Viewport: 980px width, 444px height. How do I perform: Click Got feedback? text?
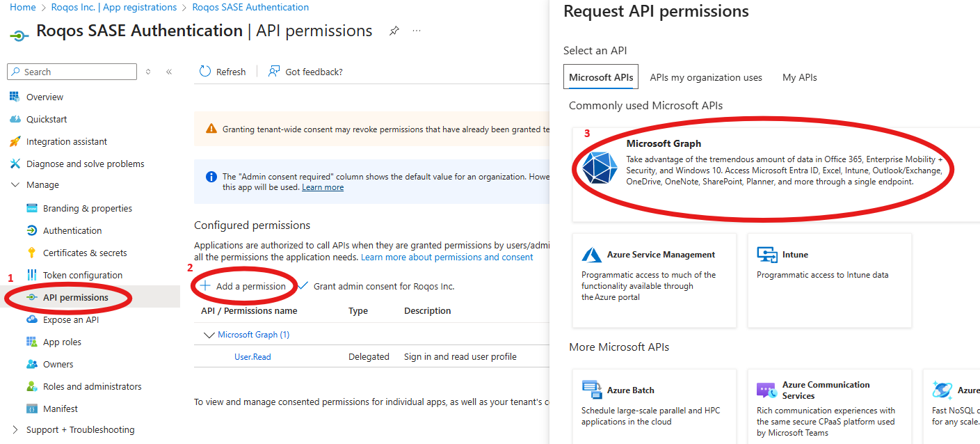click(314, 72)
